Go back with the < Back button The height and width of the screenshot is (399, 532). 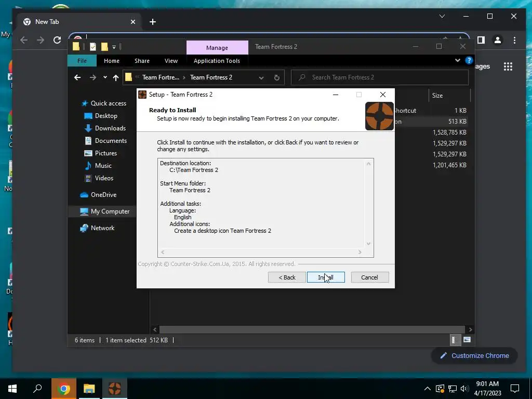pyautogui.click(x=287, y=277)
